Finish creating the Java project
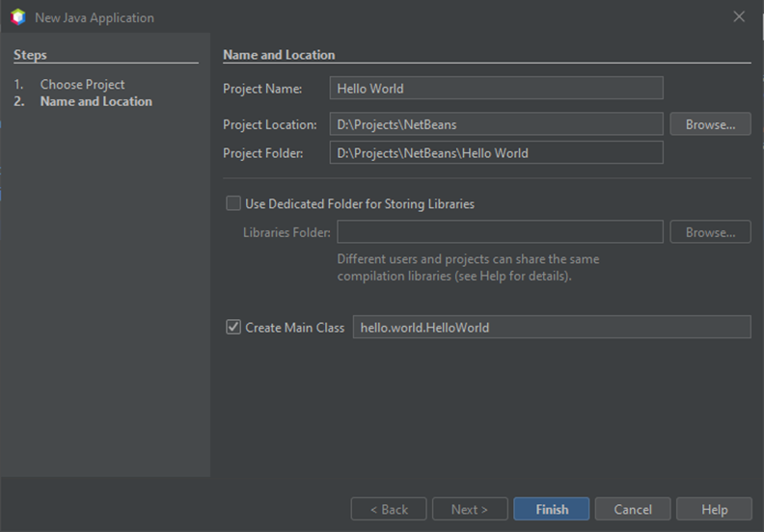 (551, 509)
